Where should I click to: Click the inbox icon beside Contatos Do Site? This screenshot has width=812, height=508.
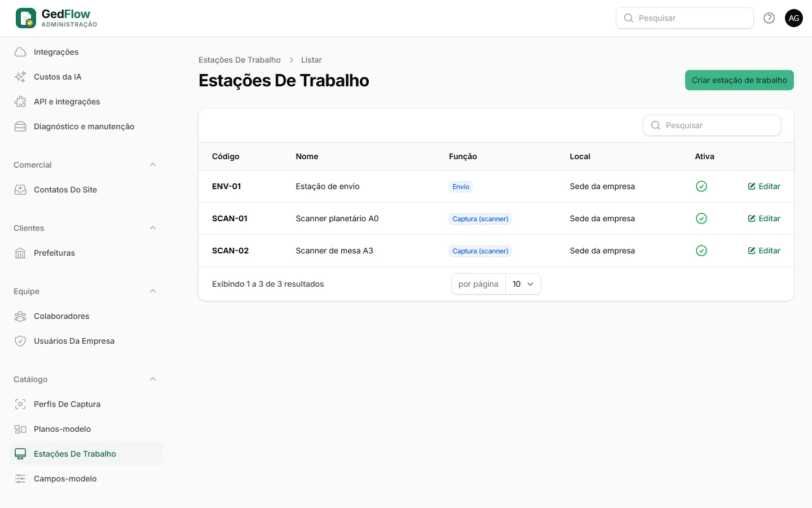click(x=20, y=190)
